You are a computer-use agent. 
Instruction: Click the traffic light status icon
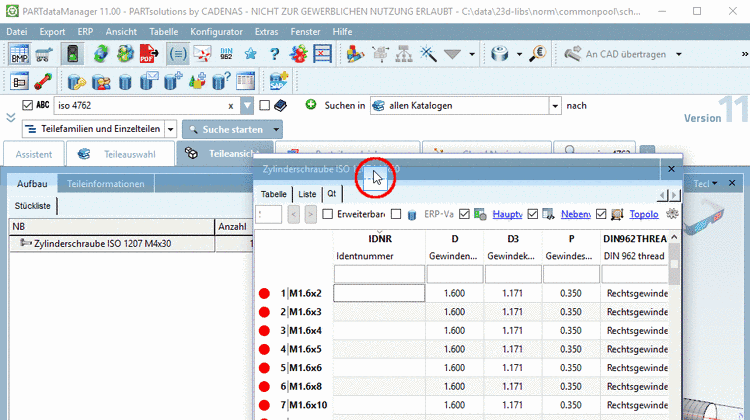[x=73, y=54]
